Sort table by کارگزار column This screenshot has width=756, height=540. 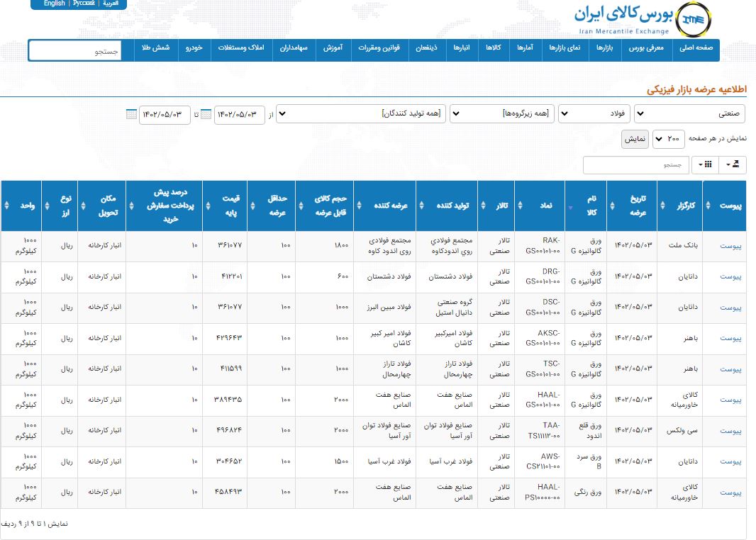click(x=680, y=206)
